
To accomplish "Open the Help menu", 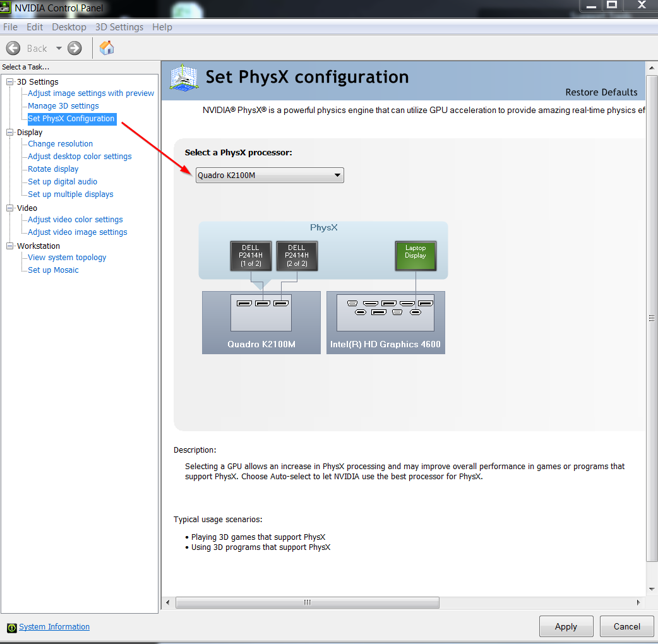I will click(x=162, y=27).
